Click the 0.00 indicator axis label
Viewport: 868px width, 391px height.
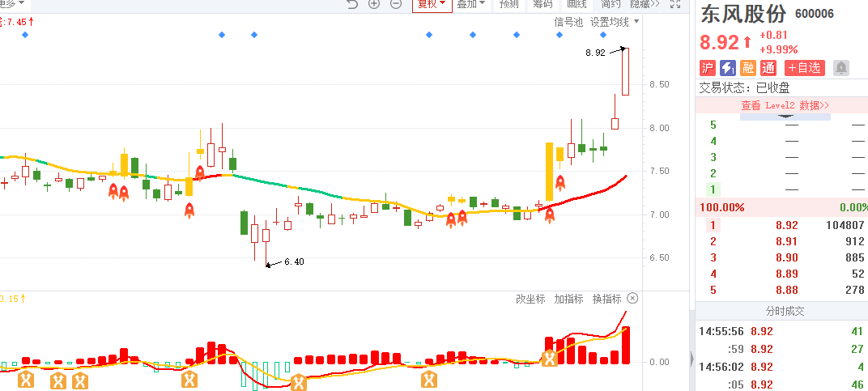[659, 362]
